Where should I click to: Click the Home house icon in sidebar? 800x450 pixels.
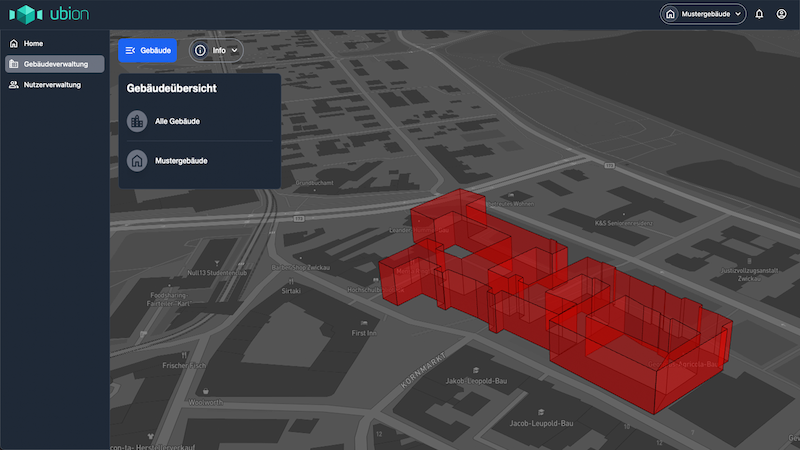coord(13,44)
